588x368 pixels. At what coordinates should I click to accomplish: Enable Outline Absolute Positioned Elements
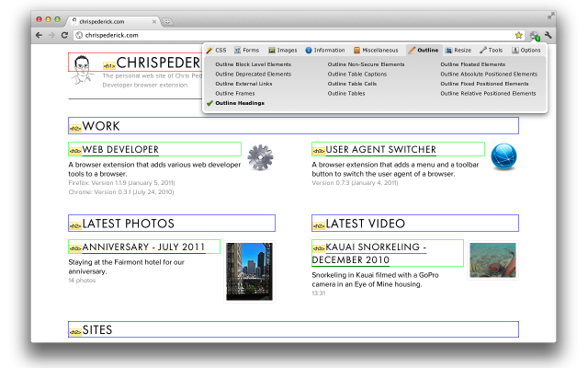pos(489,75)
